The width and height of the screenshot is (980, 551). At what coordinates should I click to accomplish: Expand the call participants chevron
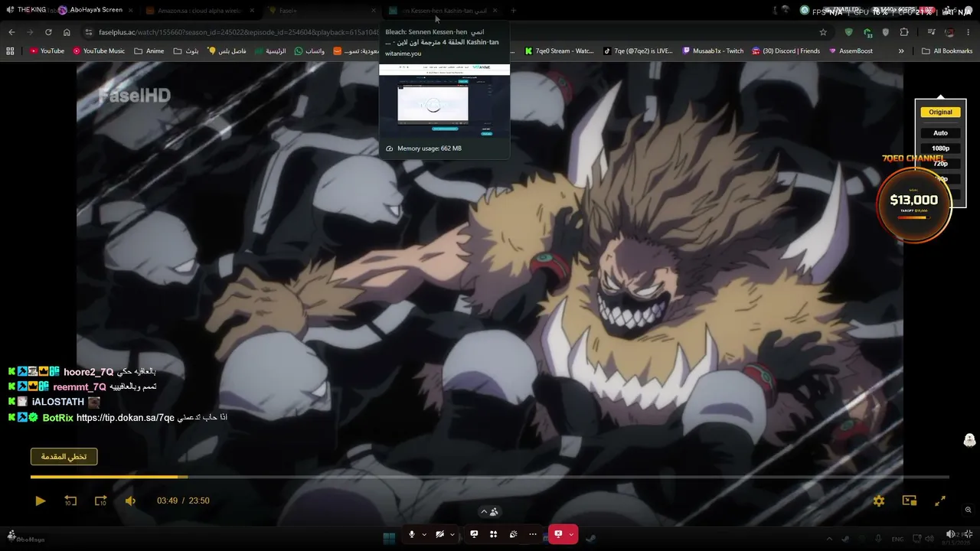484,512
